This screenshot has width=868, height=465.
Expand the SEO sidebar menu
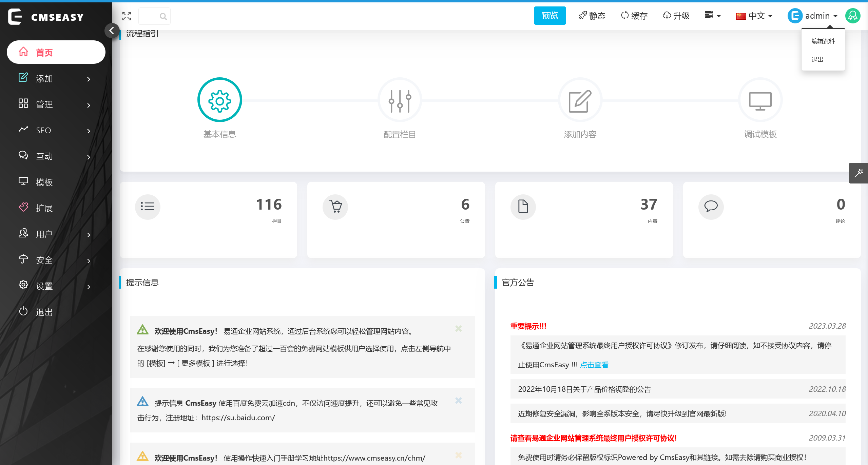[x=56, y=131]
